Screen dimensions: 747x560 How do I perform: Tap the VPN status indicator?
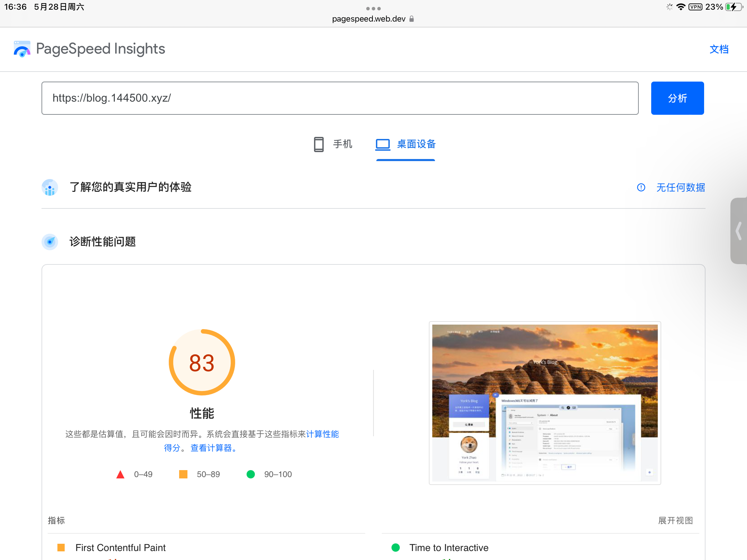click(695, 7)
